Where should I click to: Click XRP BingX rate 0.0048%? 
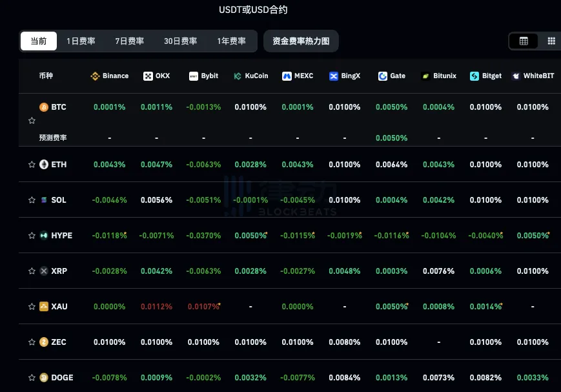(x=345, y=271)
